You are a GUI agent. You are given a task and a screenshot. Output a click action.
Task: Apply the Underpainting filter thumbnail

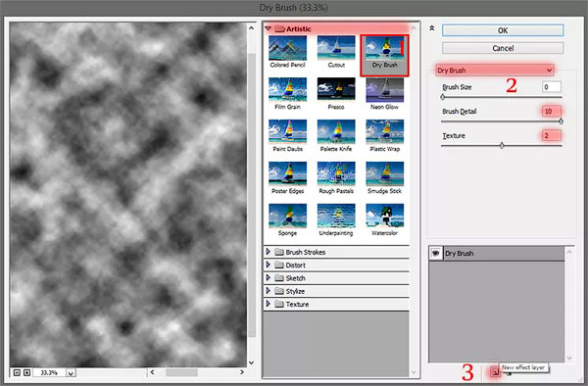(336, 216)
